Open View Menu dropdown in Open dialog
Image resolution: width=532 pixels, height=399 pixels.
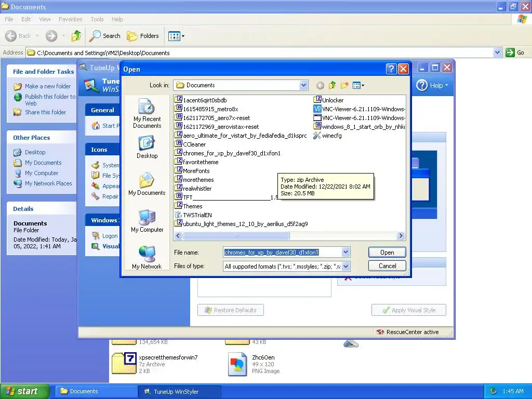[358, 86]
